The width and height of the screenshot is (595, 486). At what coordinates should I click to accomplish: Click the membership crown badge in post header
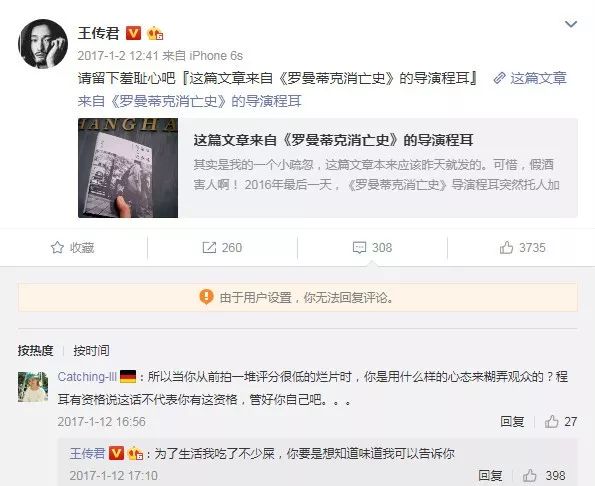click(155, 33)
